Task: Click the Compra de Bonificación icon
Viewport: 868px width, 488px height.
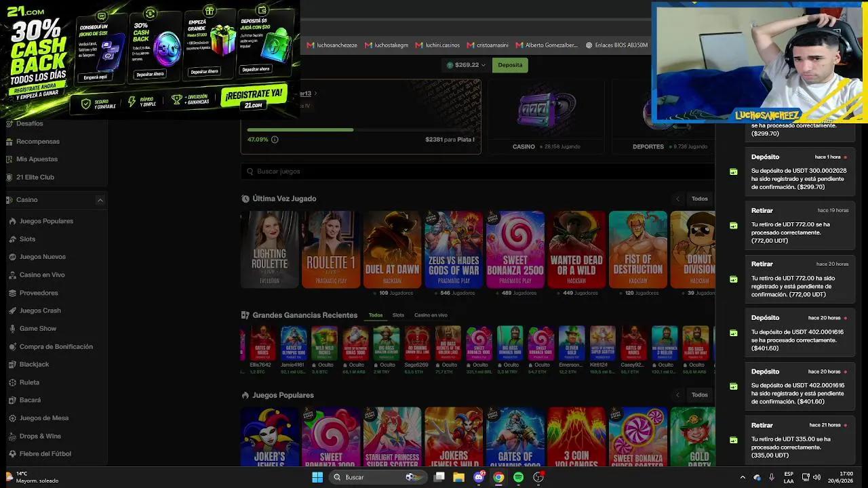Action: click(x=13, y=346)
